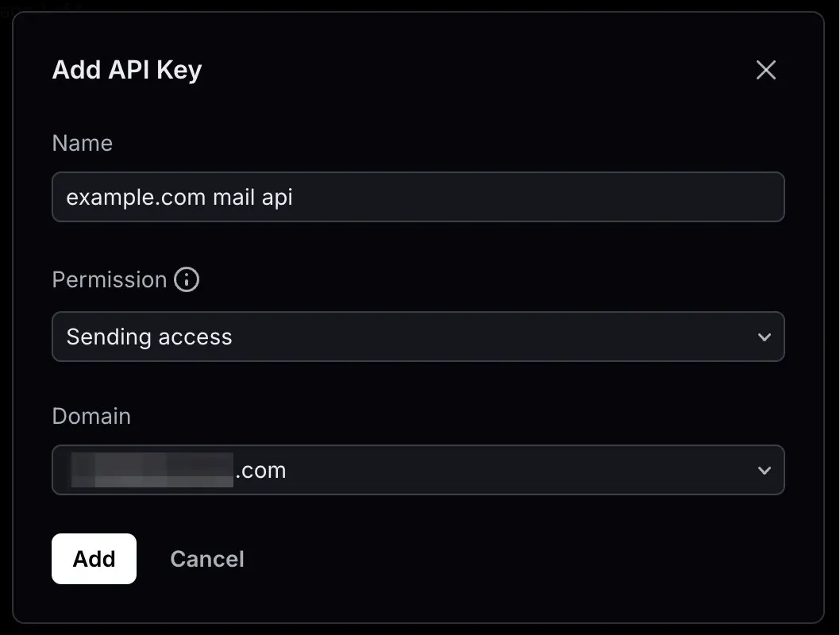Viewport: 840px width, 635px height.
Task: Select the 'Sending access' text in Permission
Action: pyautogui.click(x=149, y=337)
